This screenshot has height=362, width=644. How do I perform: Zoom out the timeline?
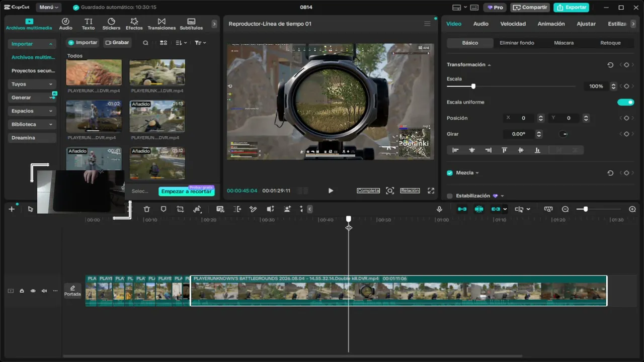[566, 209]
